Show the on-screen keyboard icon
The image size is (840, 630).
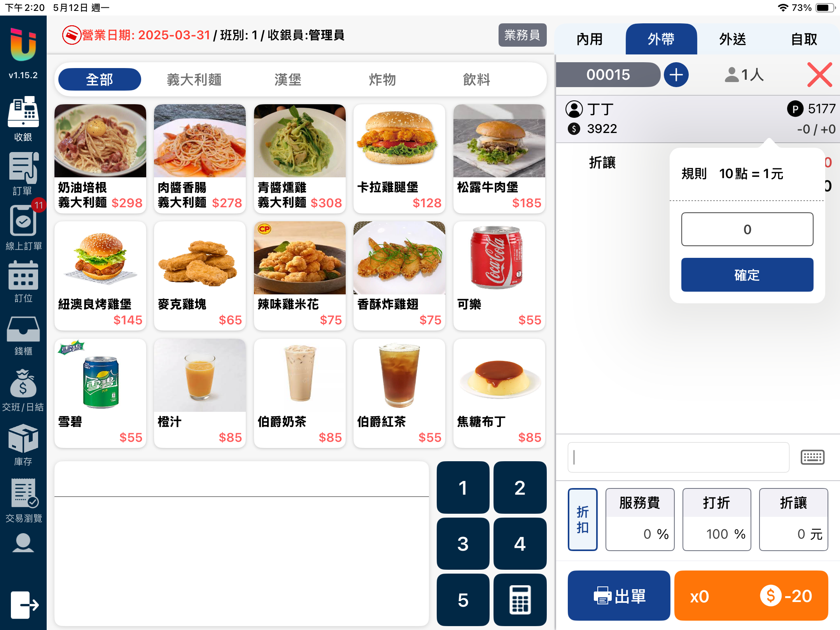click(x=812, y=457)
